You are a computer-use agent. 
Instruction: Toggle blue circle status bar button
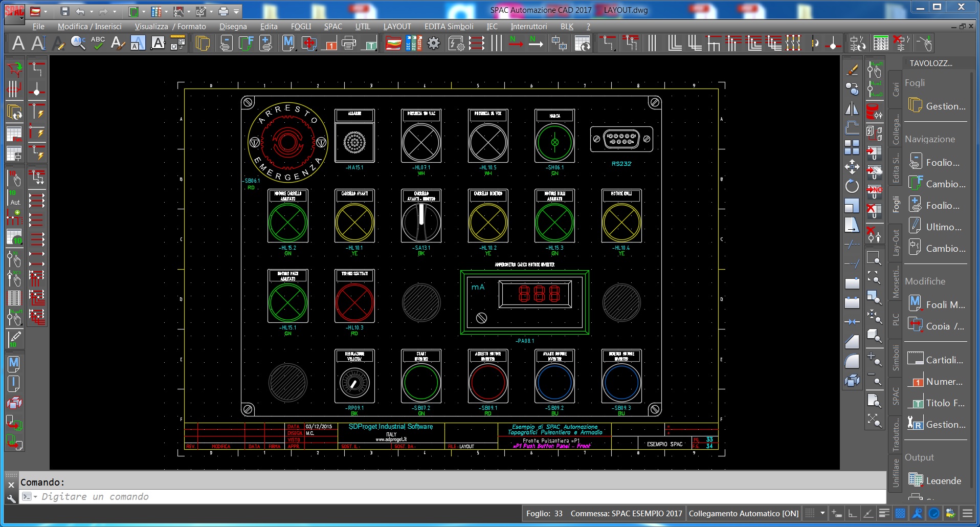[x=934, y=513]
